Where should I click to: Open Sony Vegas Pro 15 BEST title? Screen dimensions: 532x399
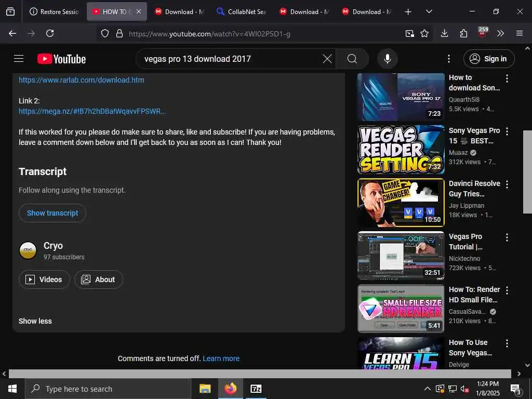coord(474,136)
